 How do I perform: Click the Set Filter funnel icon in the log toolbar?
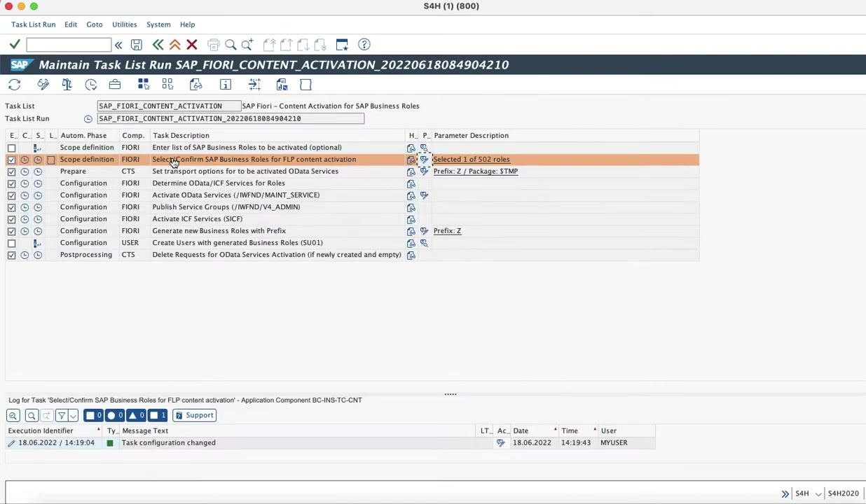pos(62,415)
